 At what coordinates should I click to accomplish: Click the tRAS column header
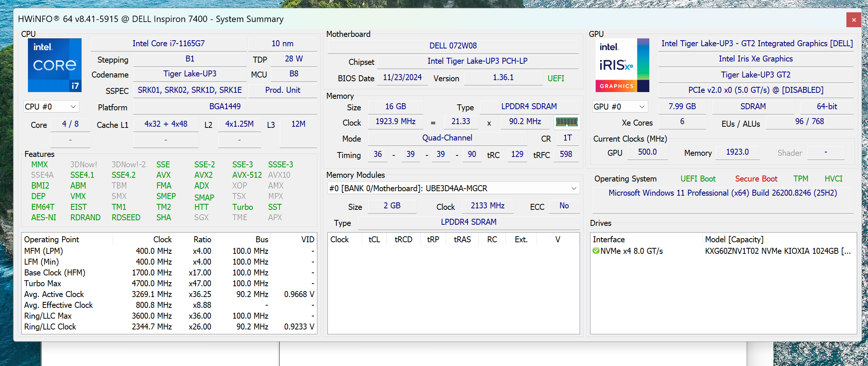click(x=462, y=239)
